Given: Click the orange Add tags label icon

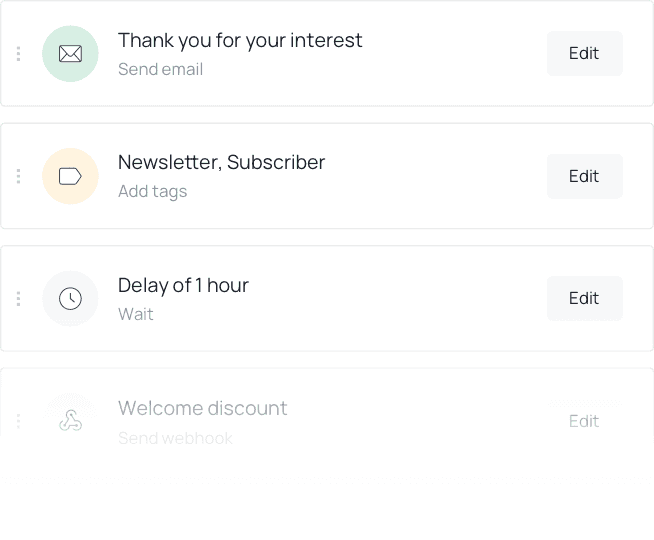Looking at the screenshot, I should [70, 176].
